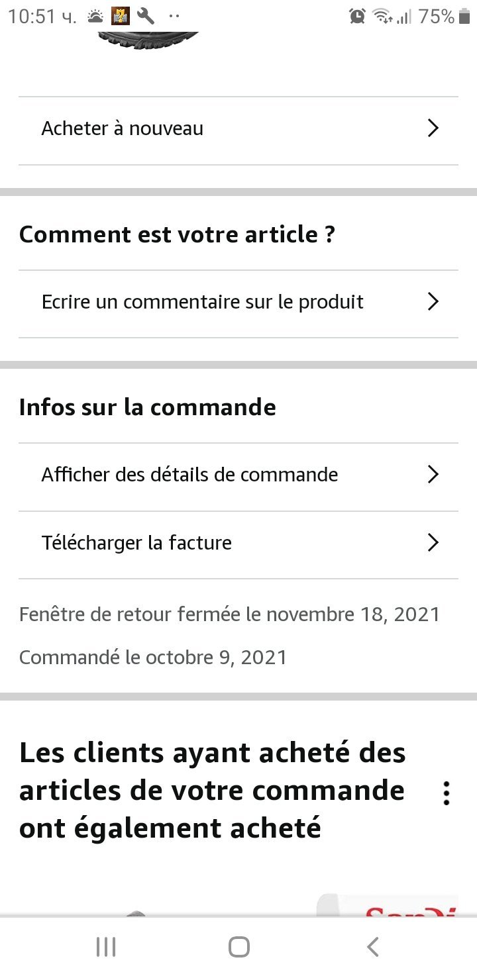Tap the Commandé le octobre 9, 2021 text
This screenshot has height=980, width=477.
153,658
